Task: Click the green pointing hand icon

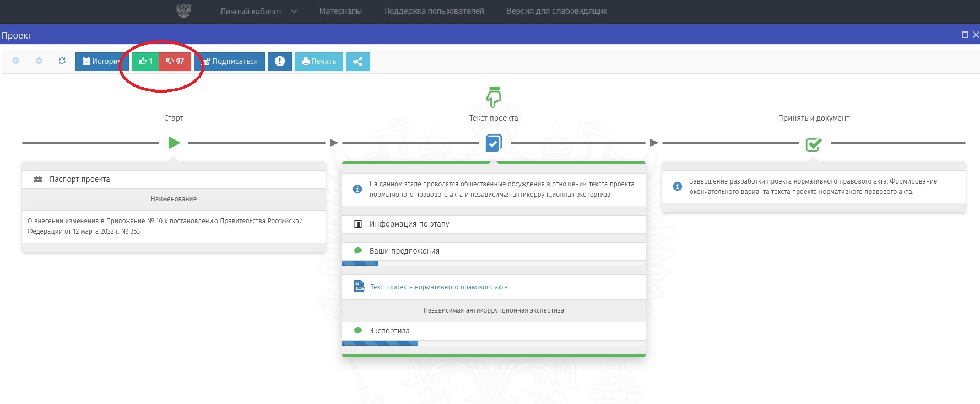Action: 494,97
